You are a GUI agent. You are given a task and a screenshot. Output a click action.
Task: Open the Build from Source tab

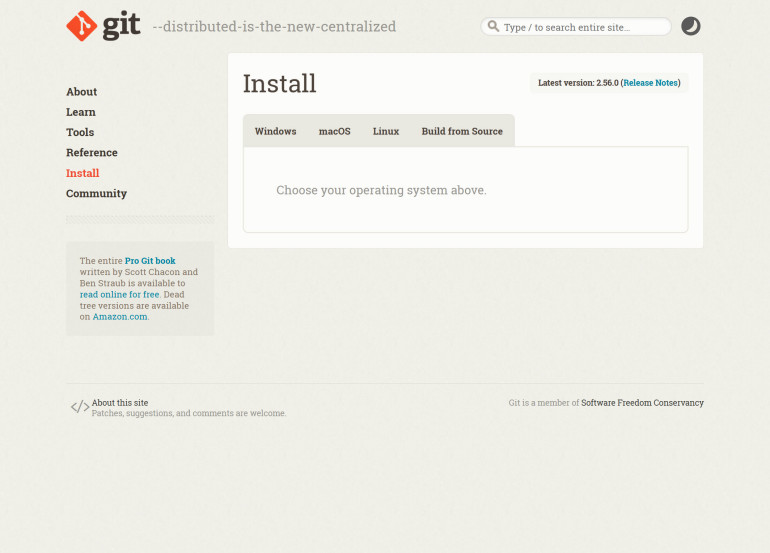pyautogui.click(x=462, y=131)
